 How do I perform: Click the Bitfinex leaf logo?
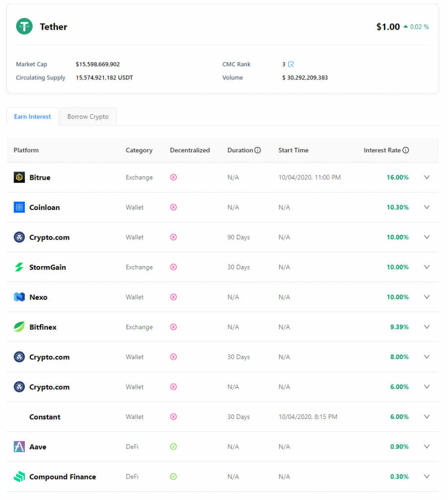click(x=19, y=327)
